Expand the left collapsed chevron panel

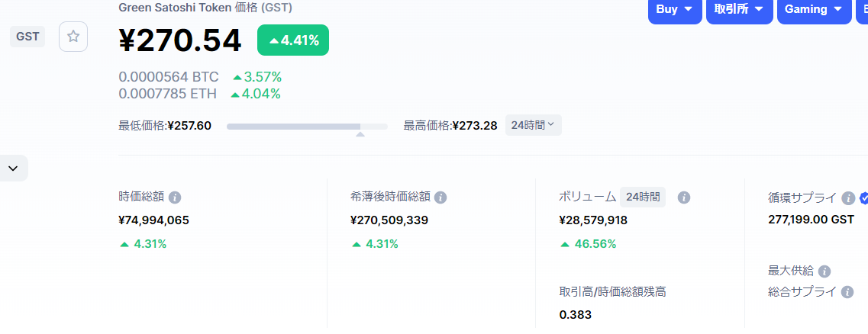(13, 168)
